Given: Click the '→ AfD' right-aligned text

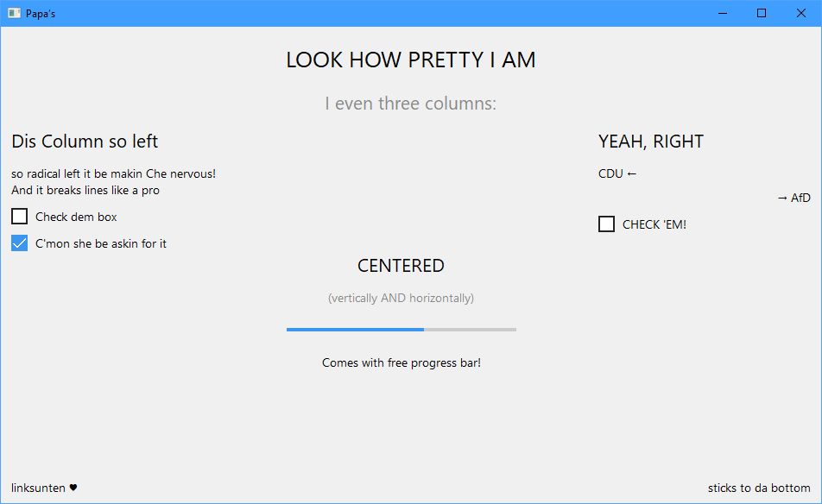Looking at the screenshot, I should [794, 198].
